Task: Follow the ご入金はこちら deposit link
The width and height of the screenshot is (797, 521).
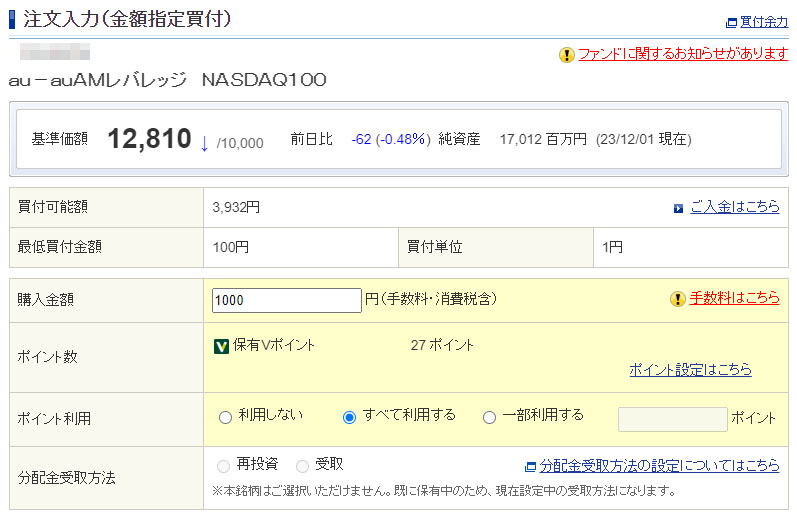Action: (x=735, y=207)
